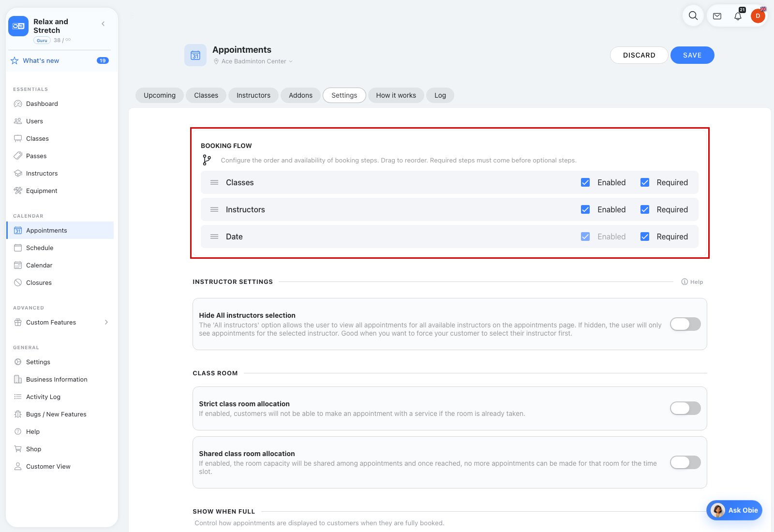Click the SAVE button
The image size is (774, 532).
(692, 55)
